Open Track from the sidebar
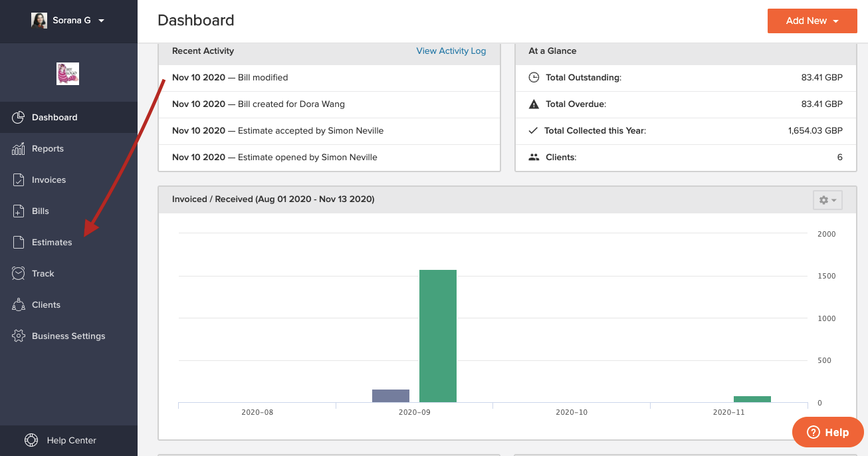The image size is (868, 456). click(x=68, y=274)
